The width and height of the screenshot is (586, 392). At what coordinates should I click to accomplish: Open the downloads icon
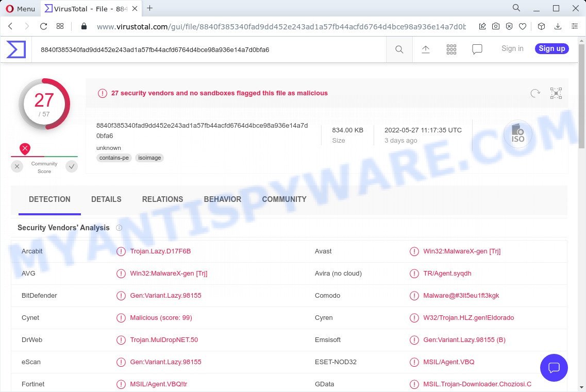pyautogui.click(x=558, y=26)
